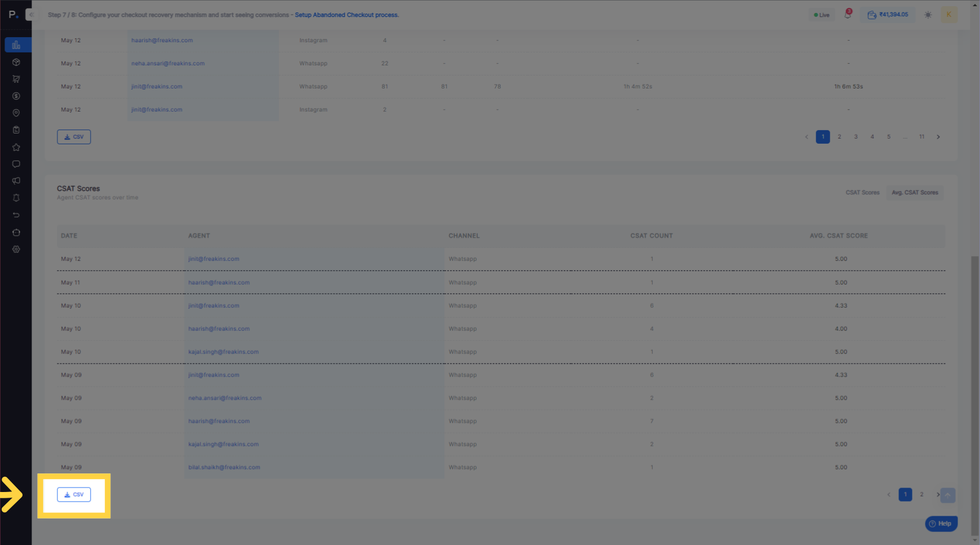Open the clipboard sidebar icon

point(16,130)
